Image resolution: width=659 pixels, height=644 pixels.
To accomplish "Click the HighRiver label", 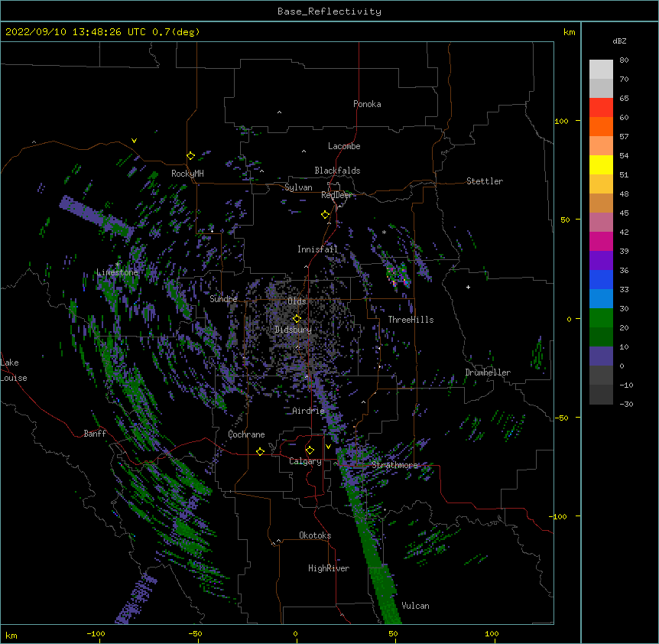I will (x=329, y=568).
